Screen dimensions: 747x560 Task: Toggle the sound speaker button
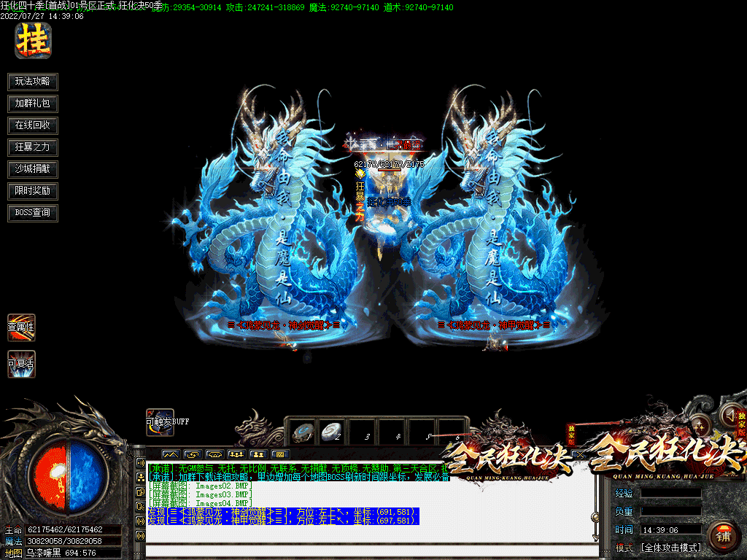click(x=730, y=414)
